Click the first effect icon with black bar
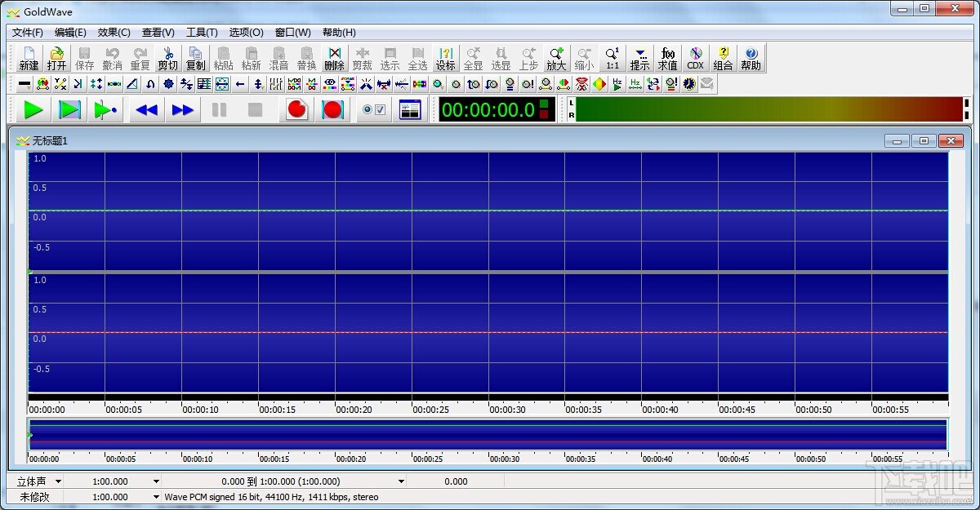This screenshot has height=510, width=980. pos(24,83)
